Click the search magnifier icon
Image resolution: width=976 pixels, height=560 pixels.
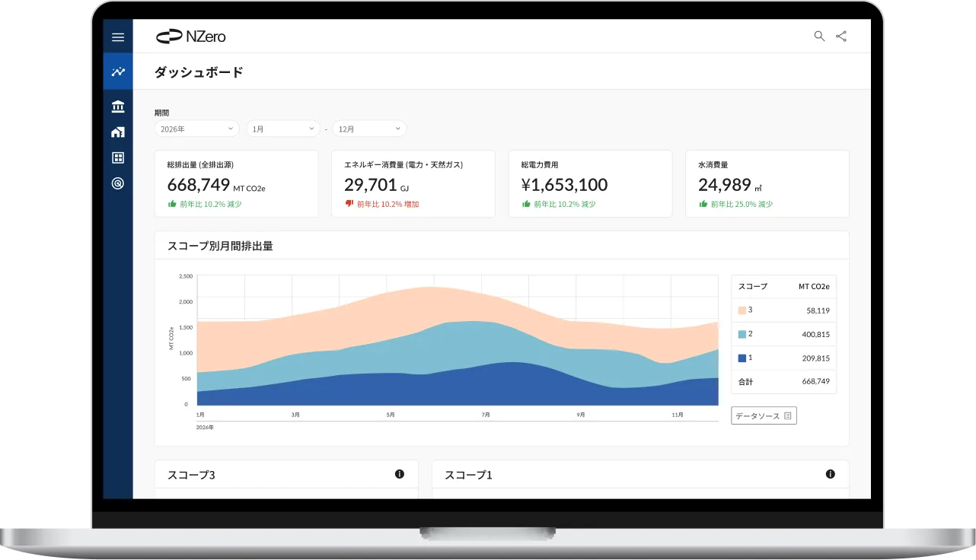click(819, 37)
